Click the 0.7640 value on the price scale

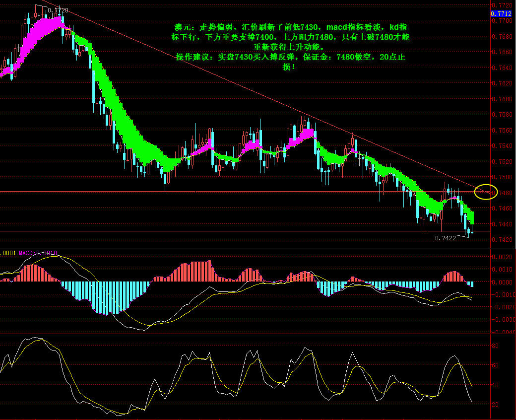point(502,68)
